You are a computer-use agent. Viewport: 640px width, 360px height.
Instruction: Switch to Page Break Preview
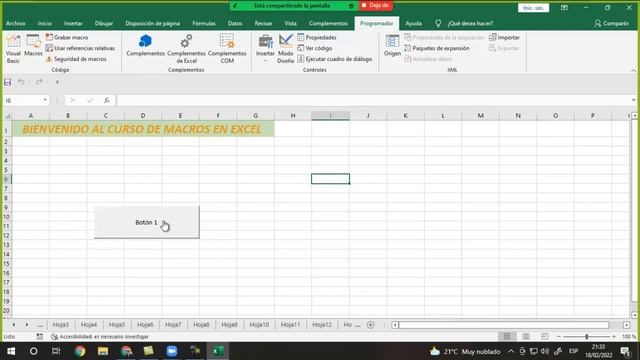[544, 336]
